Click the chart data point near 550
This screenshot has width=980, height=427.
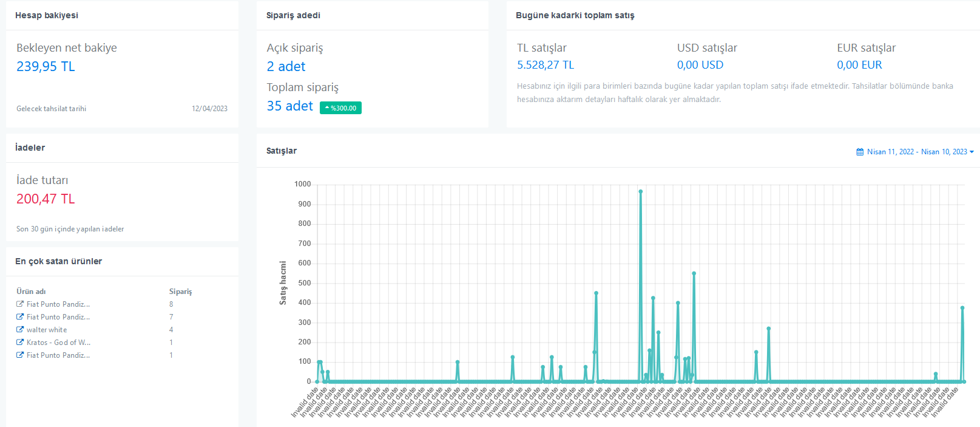pos(694,273)
